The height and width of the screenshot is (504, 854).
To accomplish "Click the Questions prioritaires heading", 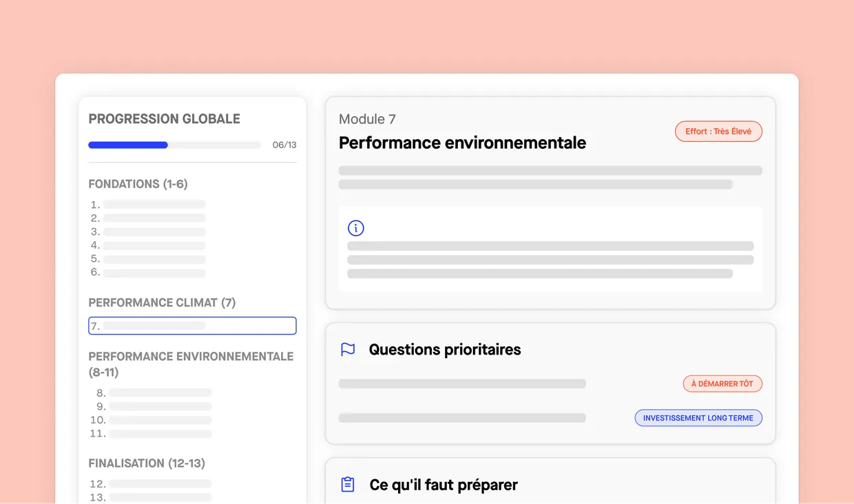I will [x=445, y=350].
